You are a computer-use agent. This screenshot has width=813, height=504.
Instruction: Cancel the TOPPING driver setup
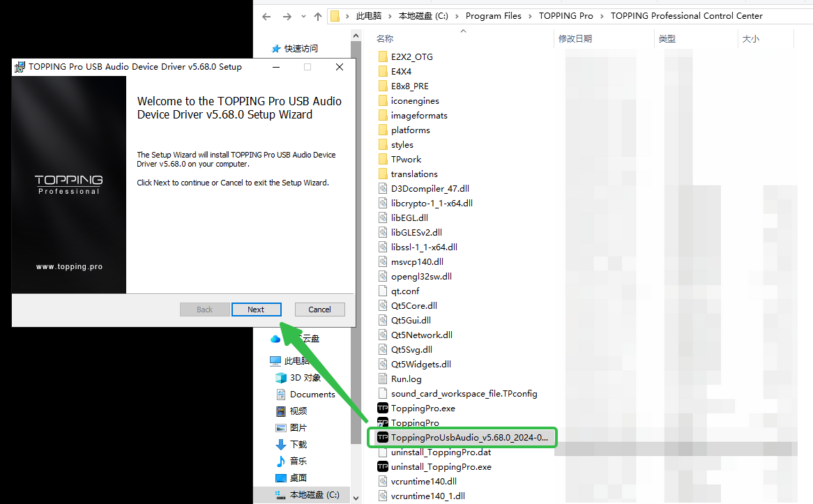(x=319, y=310)
